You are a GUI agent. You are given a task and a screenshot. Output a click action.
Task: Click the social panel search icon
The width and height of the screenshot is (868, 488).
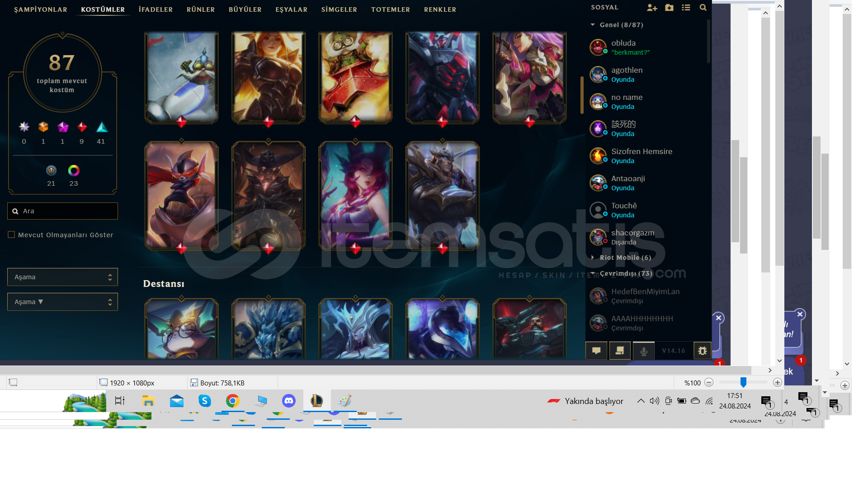tap(703, 8)
